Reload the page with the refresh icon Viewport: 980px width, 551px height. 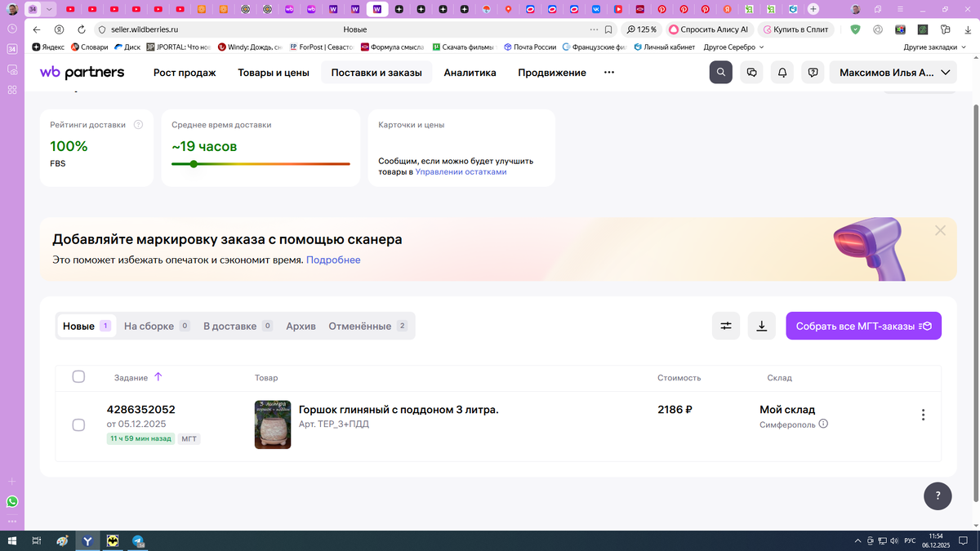tap(80, 29)
